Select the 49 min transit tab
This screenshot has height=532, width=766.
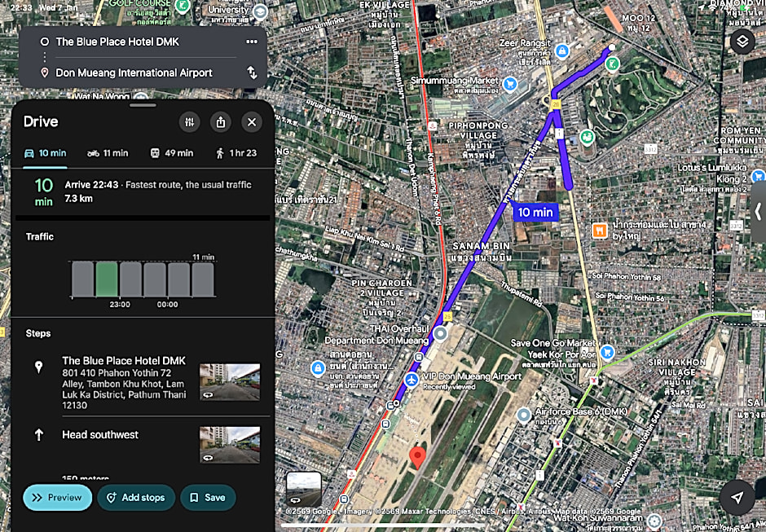171,153
